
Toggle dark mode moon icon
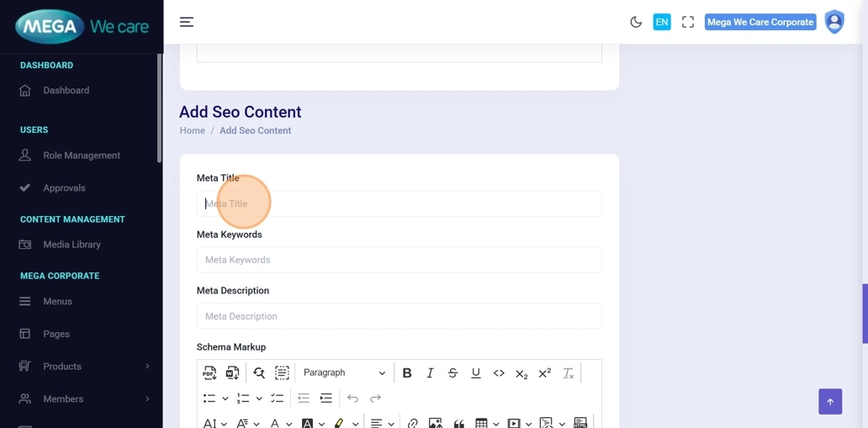click(636, 22)
